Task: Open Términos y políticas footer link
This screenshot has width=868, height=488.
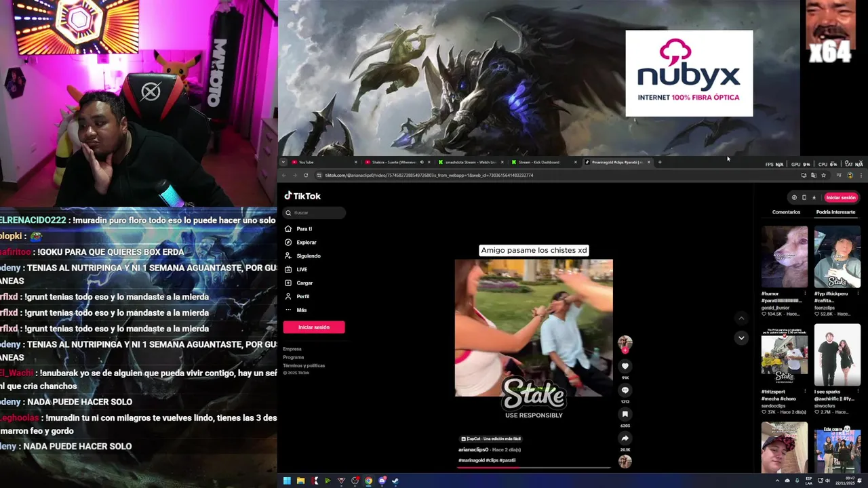Action: click(x=304, y=365)
